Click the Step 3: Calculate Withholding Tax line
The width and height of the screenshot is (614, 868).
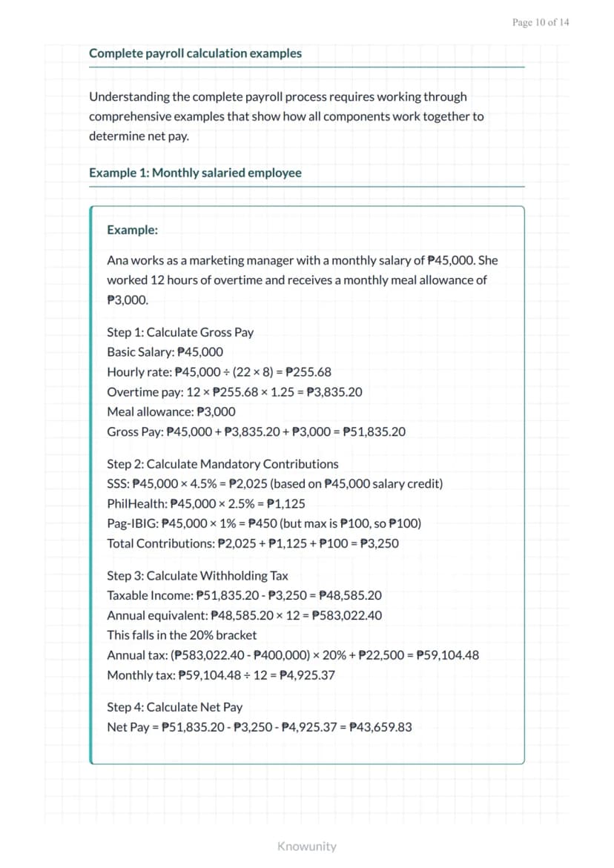point(198,576)
